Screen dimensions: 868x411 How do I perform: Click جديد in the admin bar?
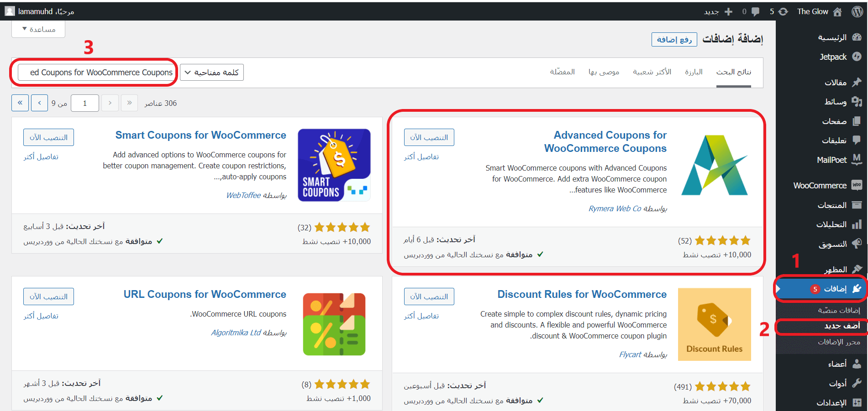click(711, 12)
